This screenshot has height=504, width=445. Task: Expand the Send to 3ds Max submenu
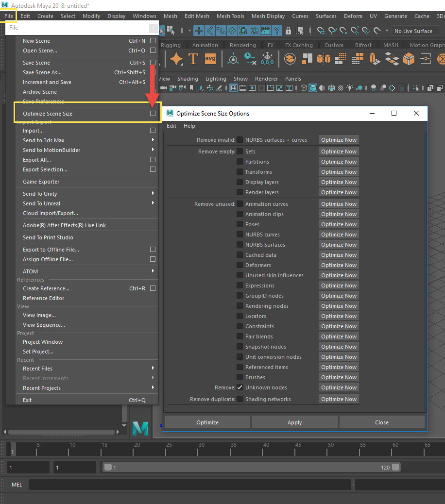87,140
